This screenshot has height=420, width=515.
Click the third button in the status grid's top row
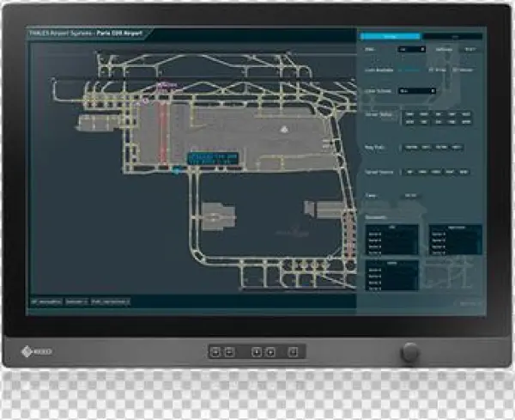(438, 114)
